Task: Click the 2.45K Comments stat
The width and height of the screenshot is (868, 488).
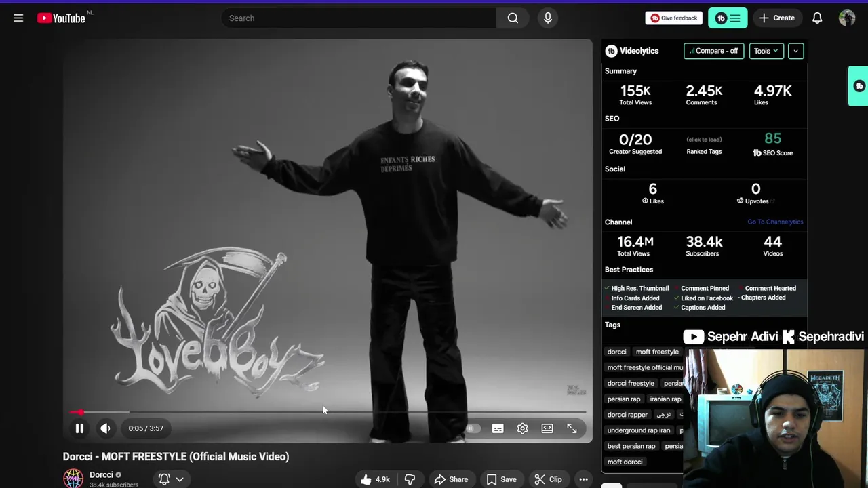Action: (x=704, y=94)
